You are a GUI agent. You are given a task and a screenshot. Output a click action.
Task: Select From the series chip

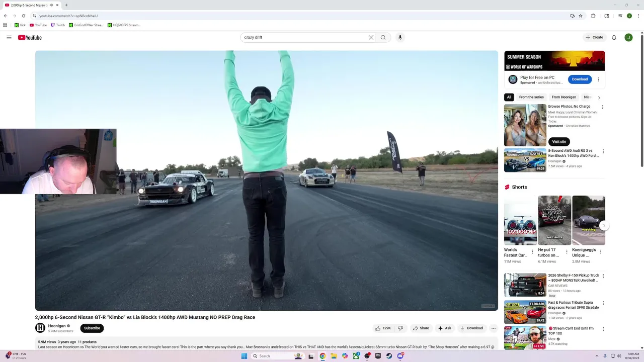[x=531, y=97]
